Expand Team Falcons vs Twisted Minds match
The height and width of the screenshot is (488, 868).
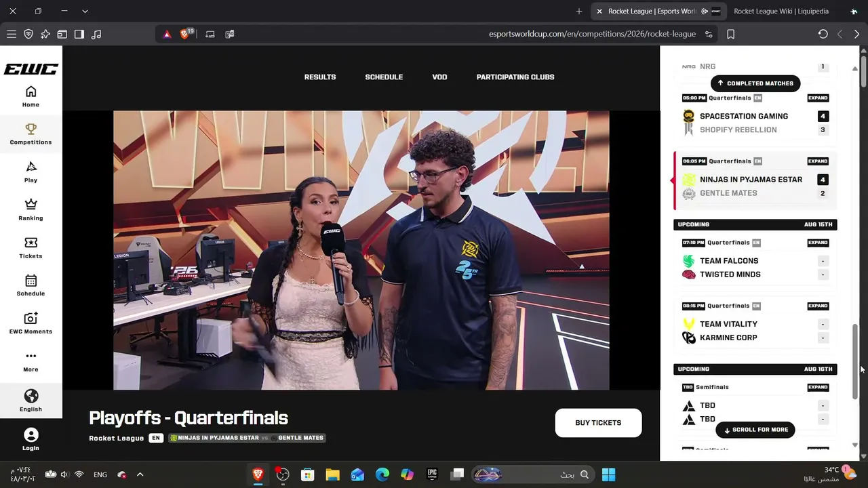tap(818, 243)
